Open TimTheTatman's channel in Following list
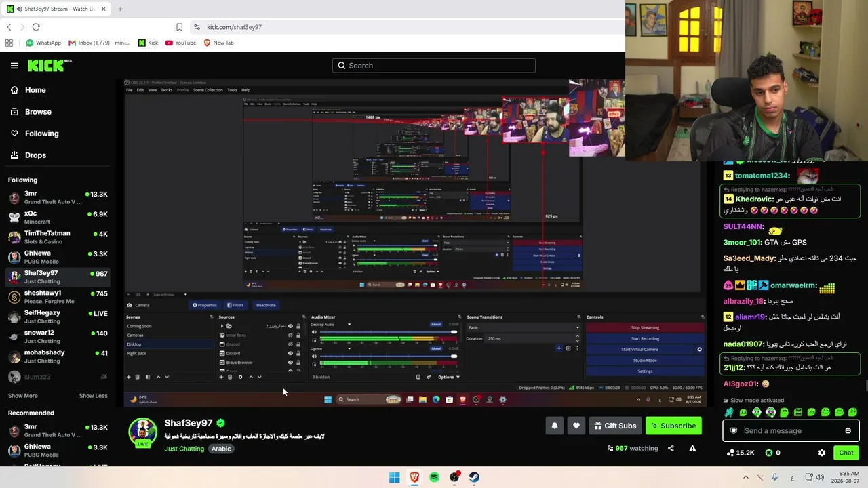 click(58, 237)
